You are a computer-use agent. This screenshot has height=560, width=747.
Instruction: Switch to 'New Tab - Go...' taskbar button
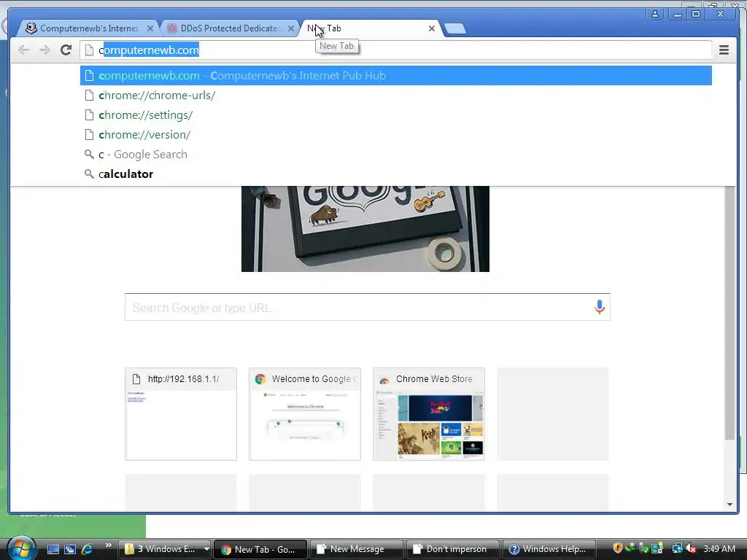point(260,549)
